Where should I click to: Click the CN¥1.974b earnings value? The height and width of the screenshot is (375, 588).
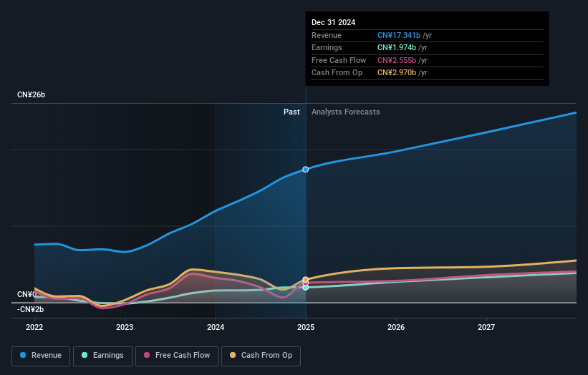point(396,47)
